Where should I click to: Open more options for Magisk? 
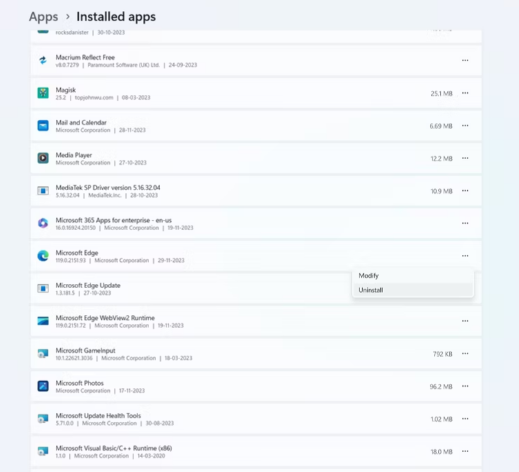coord(465,93)
